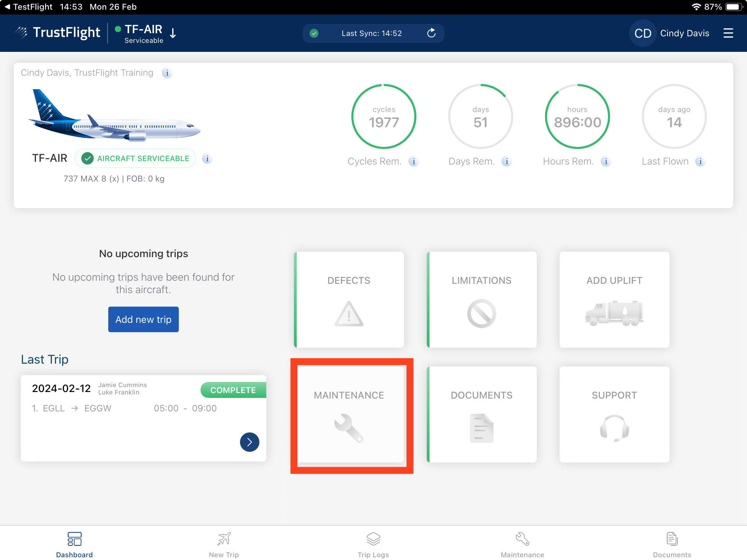747x560 pixels.
Task: Open info icon for Days Rem.
Action: (507, 161)
